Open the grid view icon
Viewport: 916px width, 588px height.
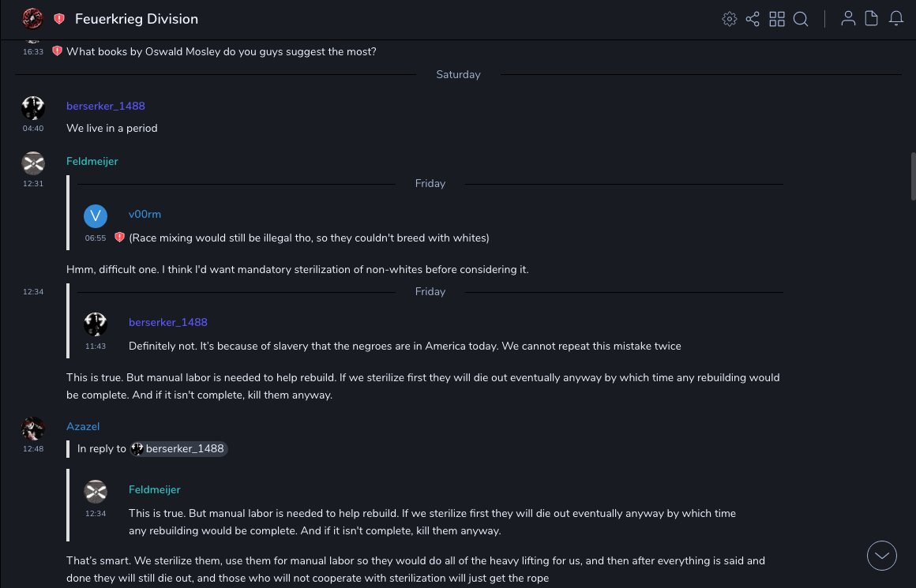pos(777,19)
